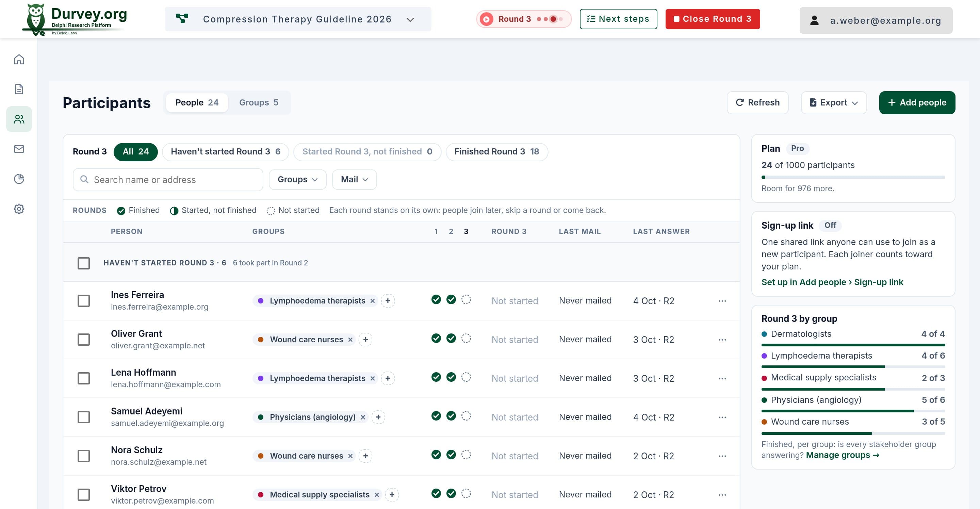Add a group to Oliver Grant
This screenshot has height=509, width=980.
(365, 340)
